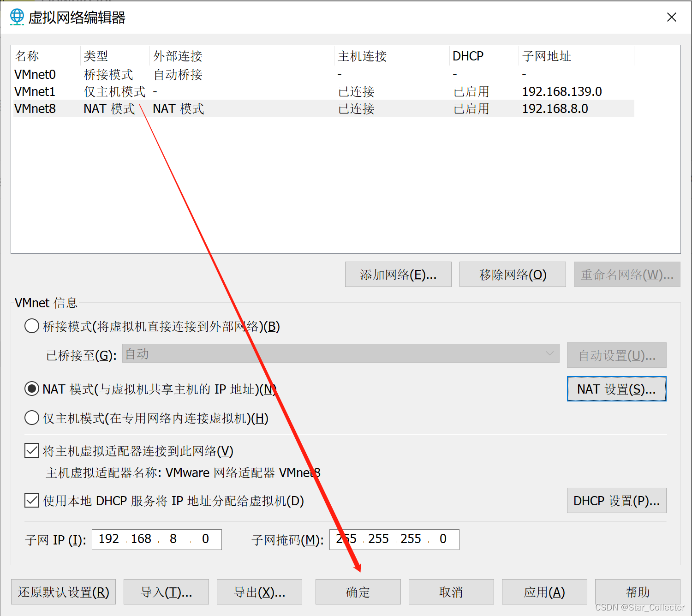Click the NAT 模式 type cell of VMnet8
Screen dimensions: 692x616
pyautogui.click(x=109, y=108)
